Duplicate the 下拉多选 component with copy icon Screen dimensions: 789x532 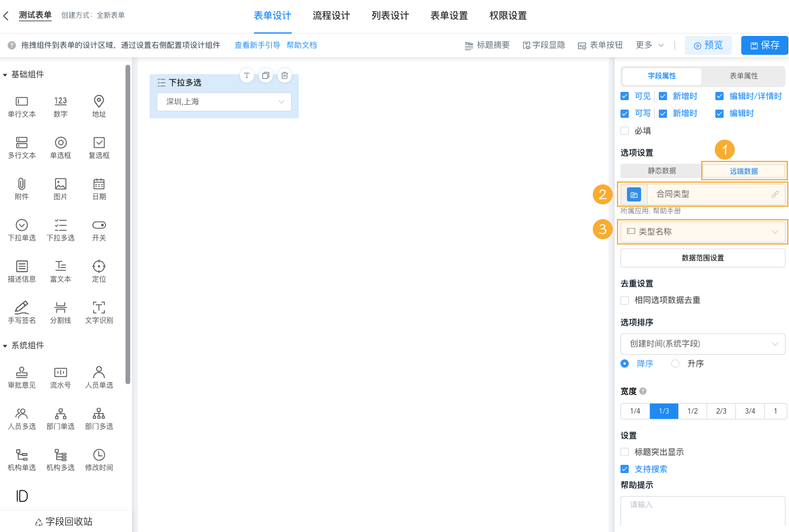pos(266,75)
